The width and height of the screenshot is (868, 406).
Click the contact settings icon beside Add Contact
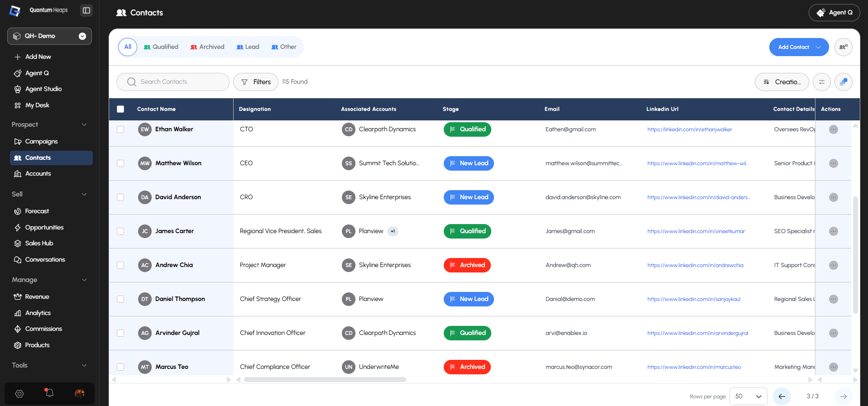[x=844, y=47]
